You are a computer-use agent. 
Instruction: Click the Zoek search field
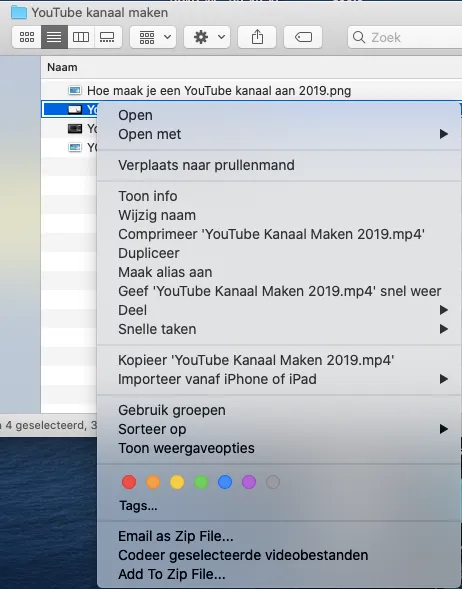pyautogui.click(x=405, y=37)
